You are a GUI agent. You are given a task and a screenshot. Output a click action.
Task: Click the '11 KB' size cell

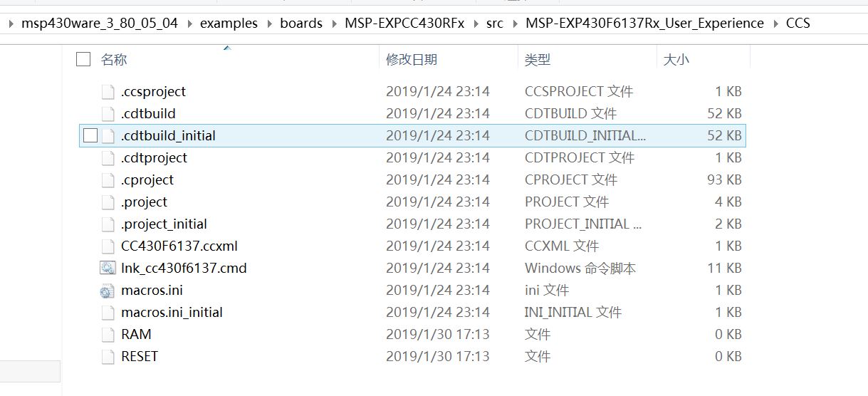click(x=724, y=269)
